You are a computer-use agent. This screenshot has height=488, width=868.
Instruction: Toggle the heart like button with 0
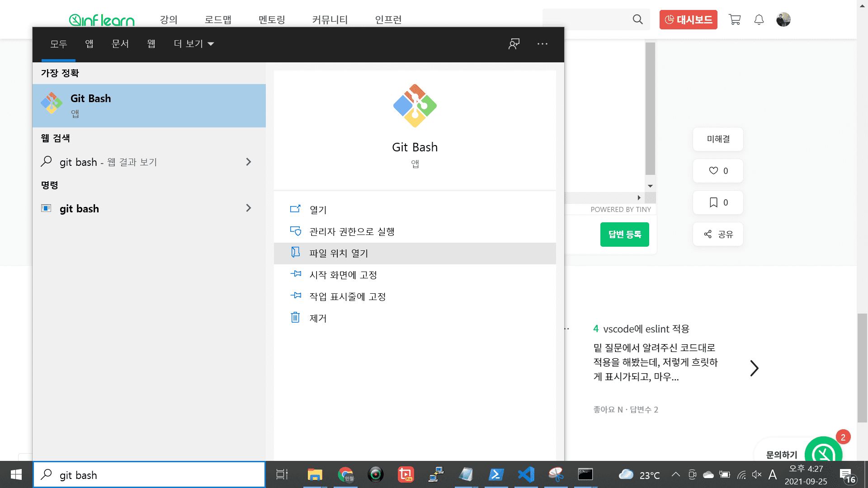[x=718, y=171]
